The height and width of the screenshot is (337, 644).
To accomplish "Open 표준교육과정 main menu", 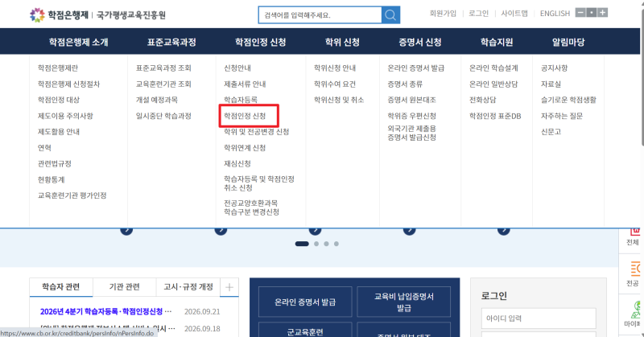I will pyautogui.click(x=171, y=42).
